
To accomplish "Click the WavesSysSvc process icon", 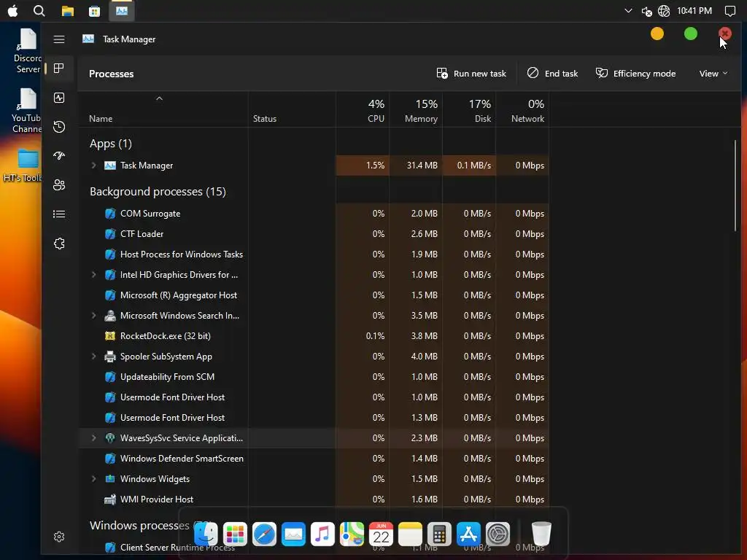I will click(x=110, y=438).
